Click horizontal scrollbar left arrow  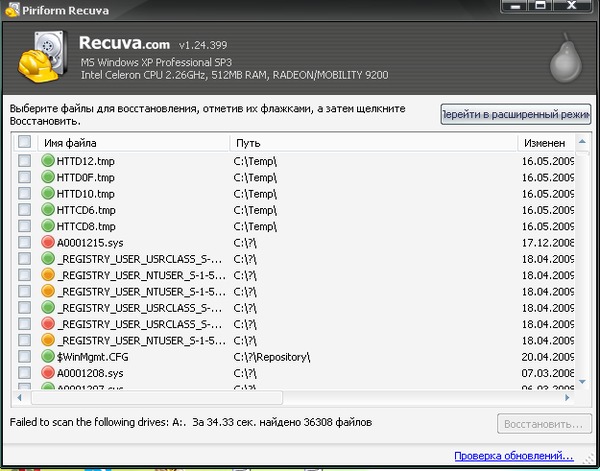point(19,398)
